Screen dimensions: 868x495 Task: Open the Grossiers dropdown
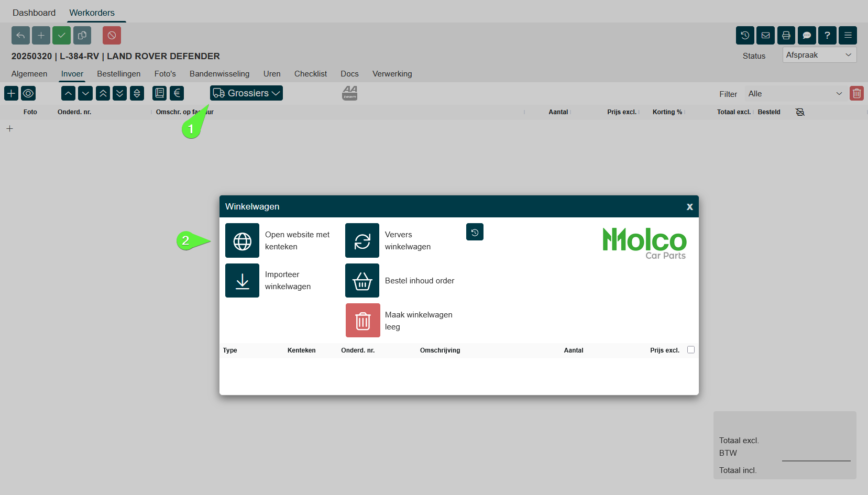pyautogui.click(x=246, y=93)
